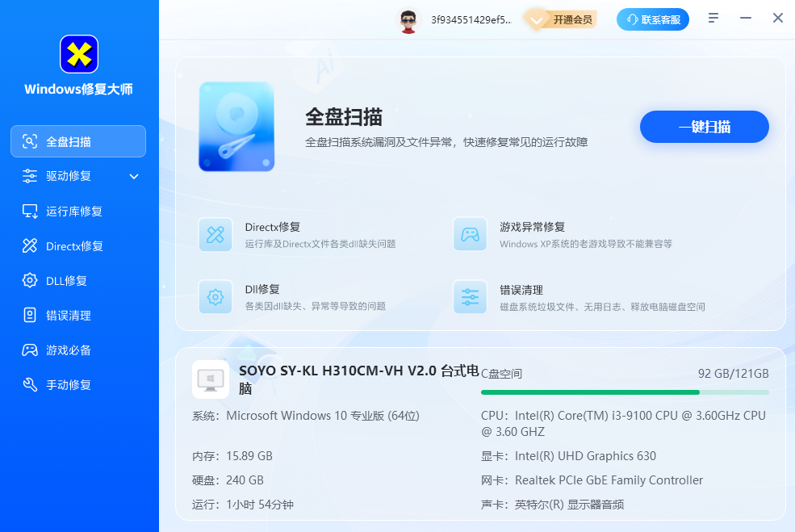The width and height of the screenshot is (795, 532).
Task: Open DLL修复 in the sidebar
Action: click(66, 281)
